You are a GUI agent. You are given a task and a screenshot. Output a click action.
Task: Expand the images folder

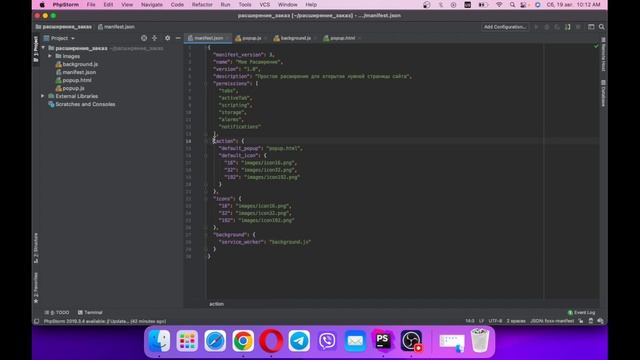point(50,56)
